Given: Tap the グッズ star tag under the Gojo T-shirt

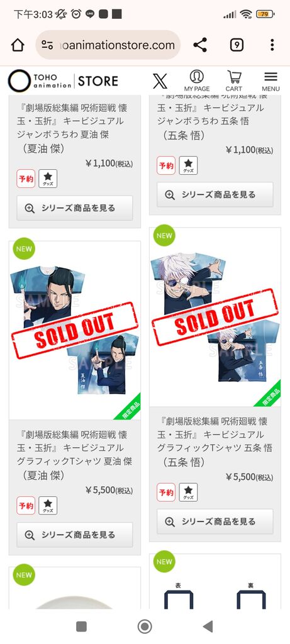Looking at the screenshot, I should click(188, 492).
